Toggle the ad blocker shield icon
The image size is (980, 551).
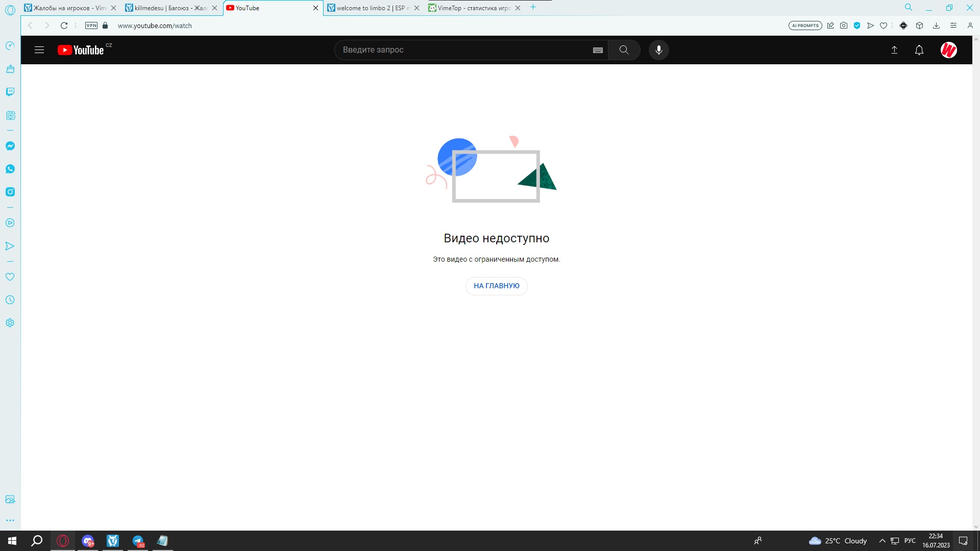point(857,26)
